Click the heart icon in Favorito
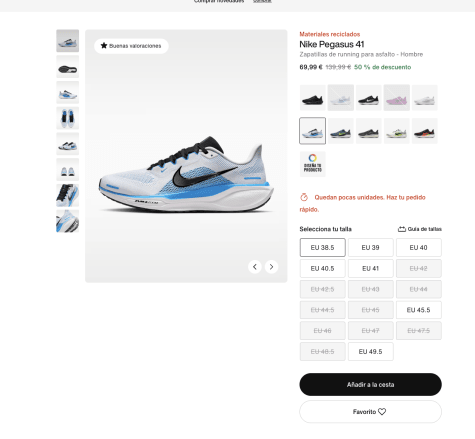The height and width of the screenshot is (439, 475). [x=382, y=412]
